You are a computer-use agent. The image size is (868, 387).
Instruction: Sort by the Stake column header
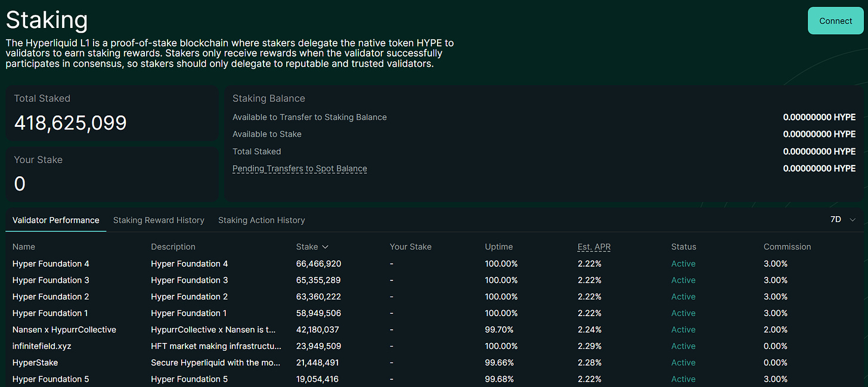click(312, 246)
